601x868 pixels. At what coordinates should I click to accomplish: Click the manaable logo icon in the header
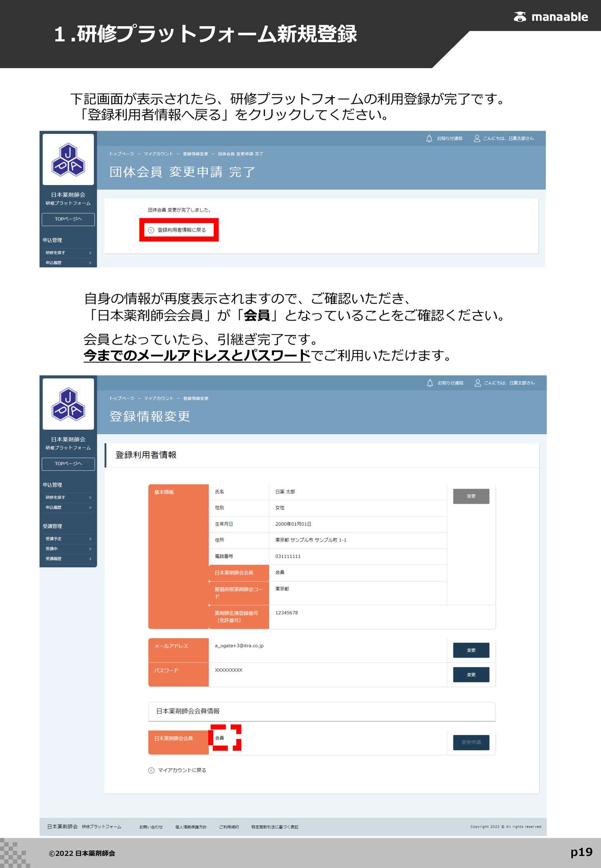pos(520,17)
